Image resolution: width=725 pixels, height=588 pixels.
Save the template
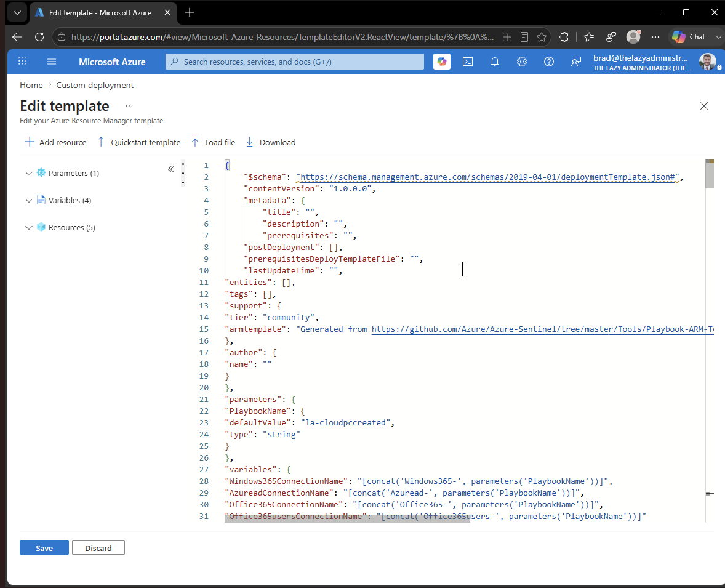(44, 548)
